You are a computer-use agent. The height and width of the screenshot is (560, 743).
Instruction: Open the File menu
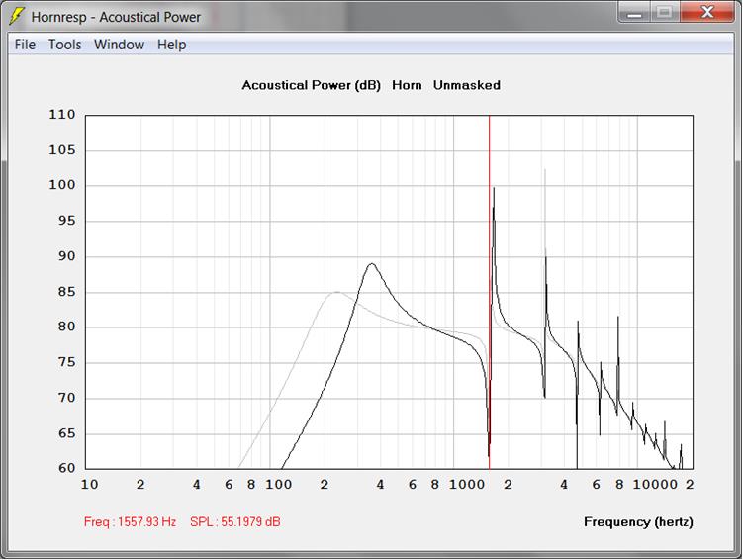pyautogui.click(x=25, y=45)
